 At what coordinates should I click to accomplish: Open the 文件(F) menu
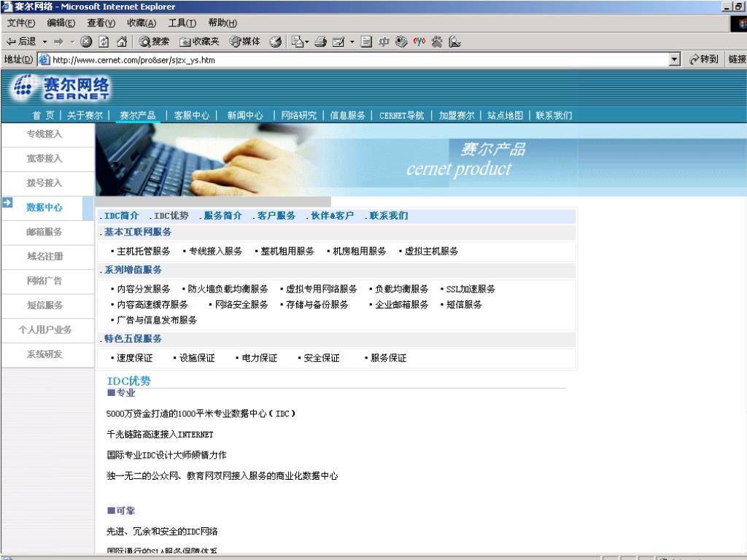tap(21, 23)
